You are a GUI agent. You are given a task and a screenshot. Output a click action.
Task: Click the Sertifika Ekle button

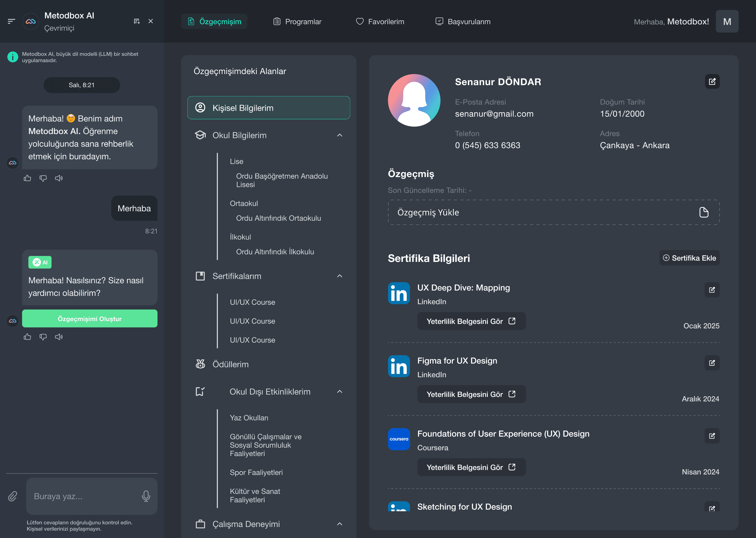(690, 258)
